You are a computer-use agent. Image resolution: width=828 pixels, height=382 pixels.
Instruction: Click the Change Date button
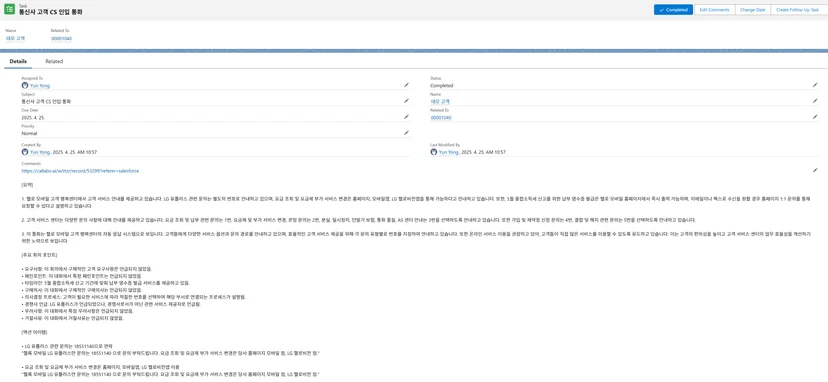pos(752,10)
